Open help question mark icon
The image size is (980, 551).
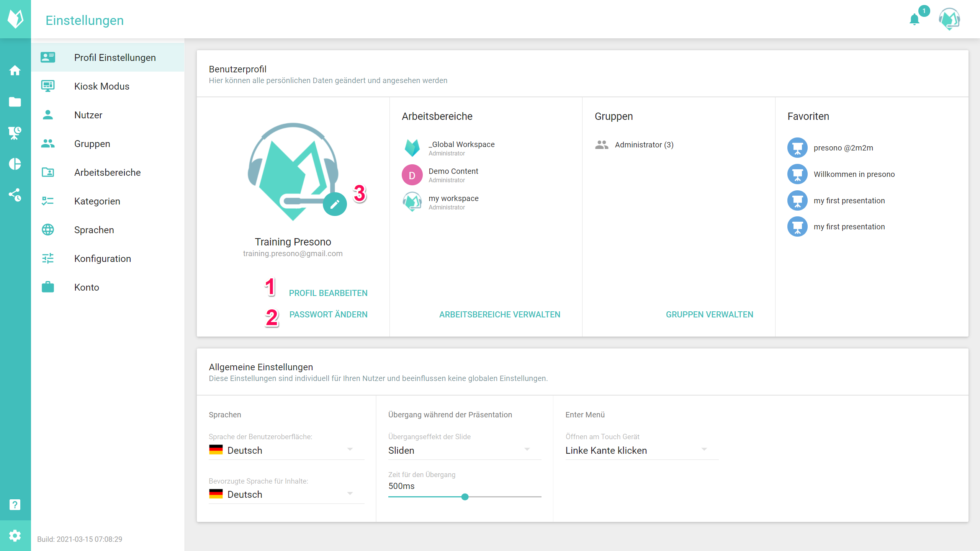[x=15, y=505]
